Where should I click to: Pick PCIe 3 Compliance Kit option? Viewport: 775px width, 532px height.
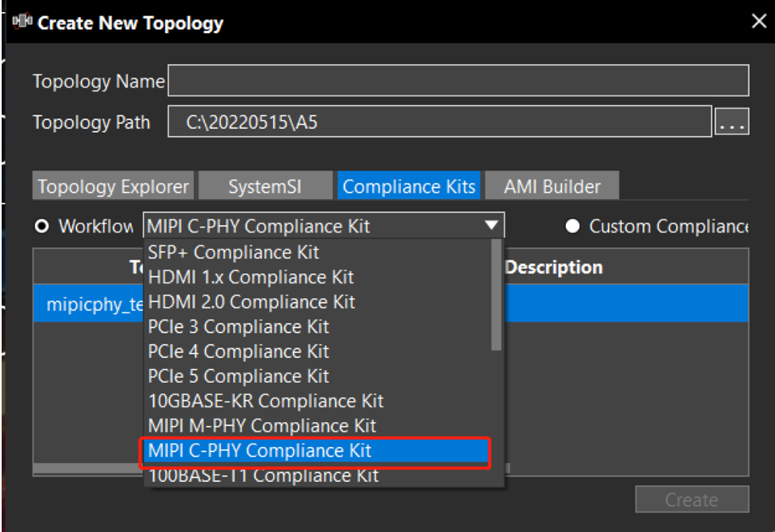point(317,326)
